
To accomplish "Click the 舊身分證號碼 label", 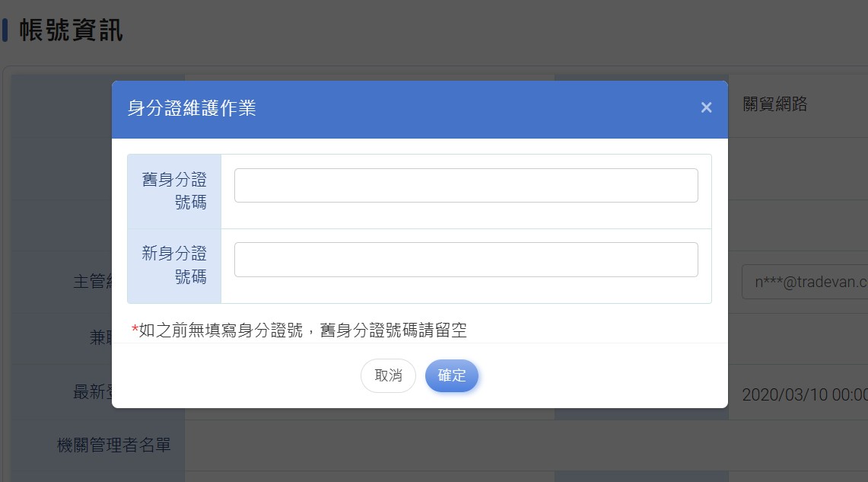I will pos(174,190).
